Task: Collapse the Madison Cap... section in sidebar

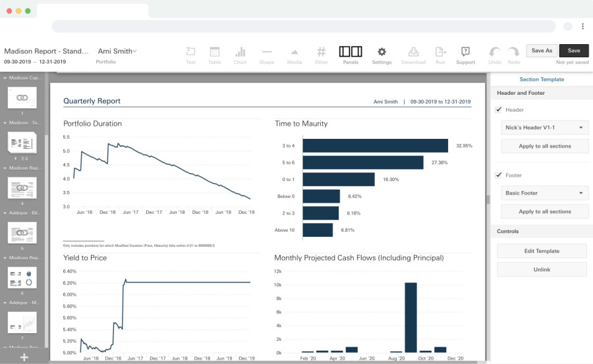Action: pos(5,78)
